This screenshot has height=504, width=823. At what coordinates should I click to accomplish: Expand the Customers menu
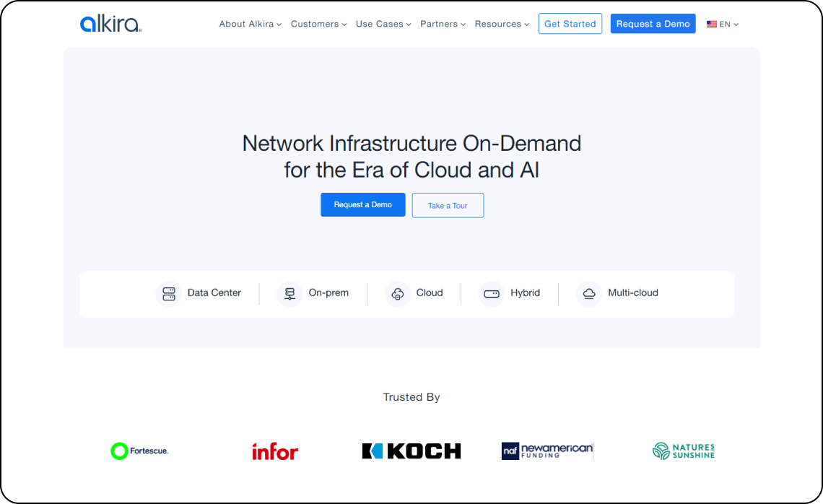[x=318, y=24]
